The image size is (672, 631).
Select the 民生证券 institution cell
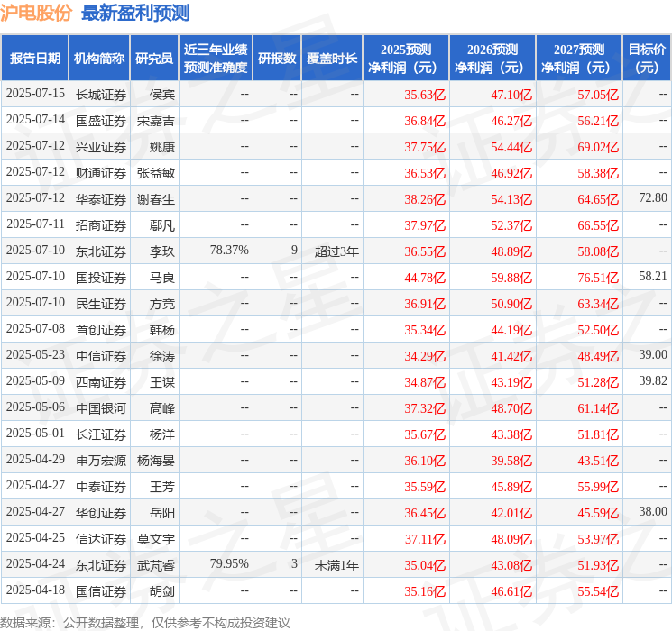(x=101, y=304)
